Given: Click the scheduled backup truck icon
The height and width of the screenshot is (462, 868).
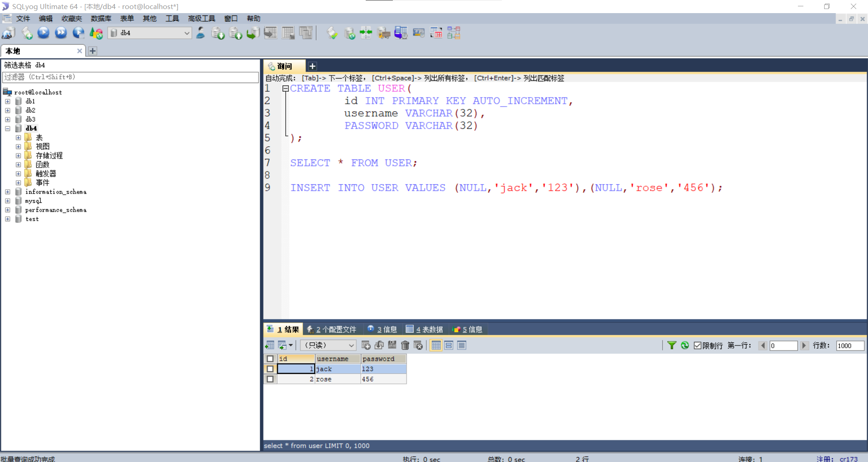Looking at the screenshot, I should [384, 33].
